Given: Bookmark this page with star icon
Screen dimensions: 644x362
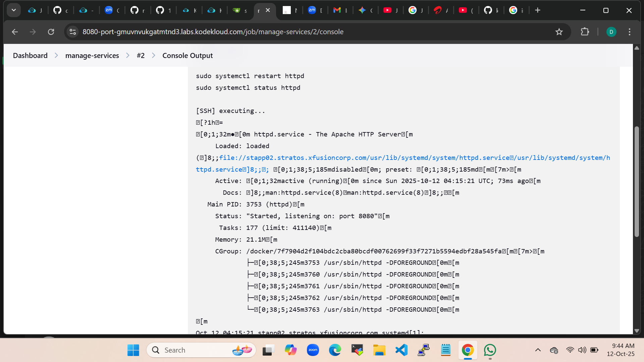Looking at the screenshot, I should click(559, 32).
